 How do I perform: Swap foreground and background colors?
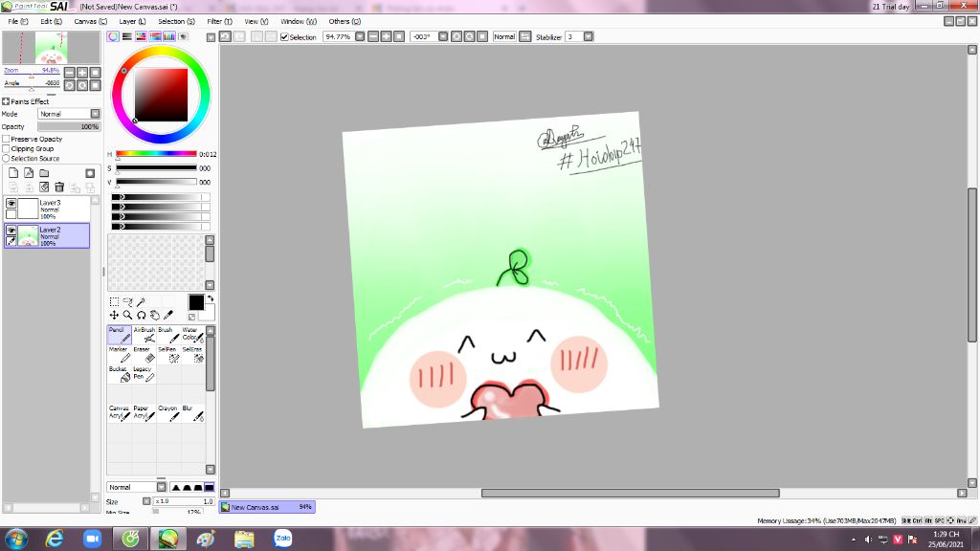click(210, 298)
